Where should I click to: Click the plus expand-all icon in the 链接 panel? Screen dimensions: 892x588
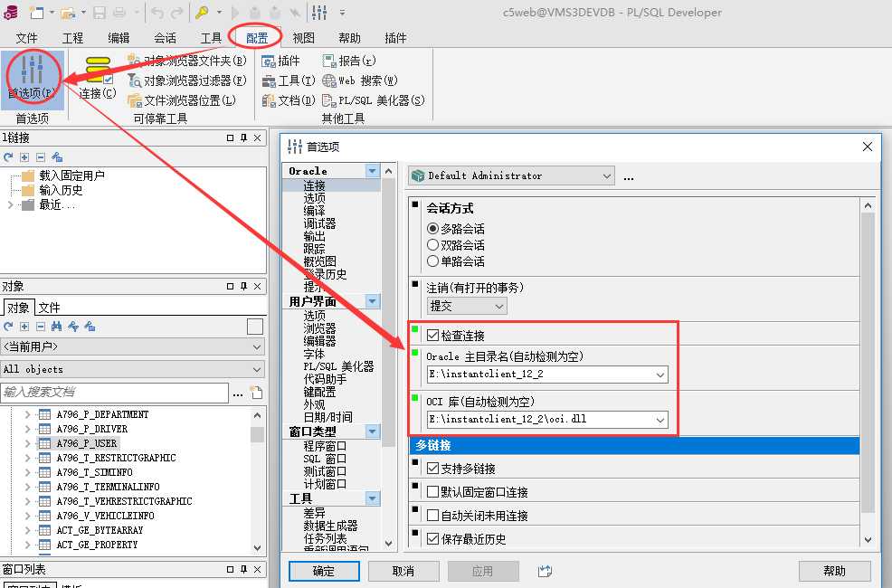[x=24, y=157]
